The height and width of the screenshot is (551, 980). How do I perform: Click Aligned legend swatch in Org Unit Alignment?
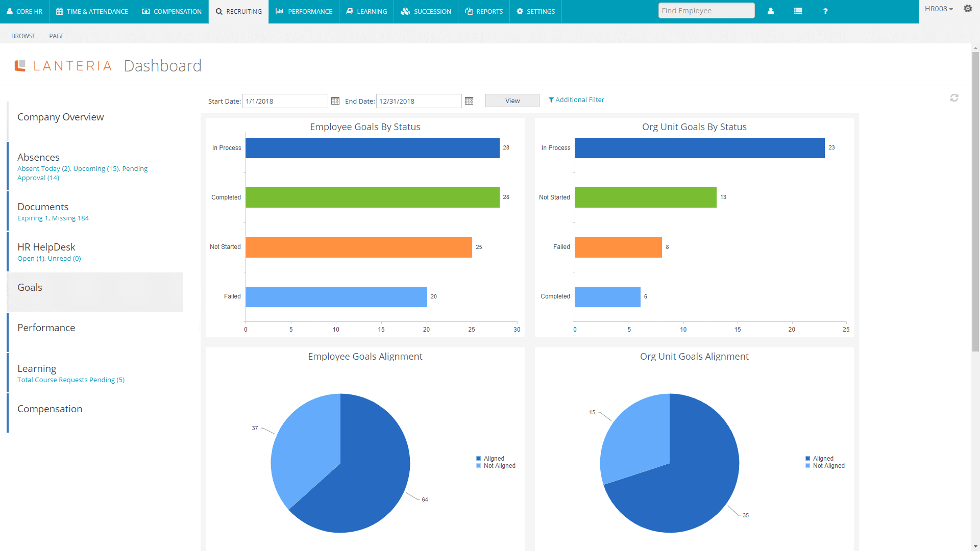click(x=807, y=458)
